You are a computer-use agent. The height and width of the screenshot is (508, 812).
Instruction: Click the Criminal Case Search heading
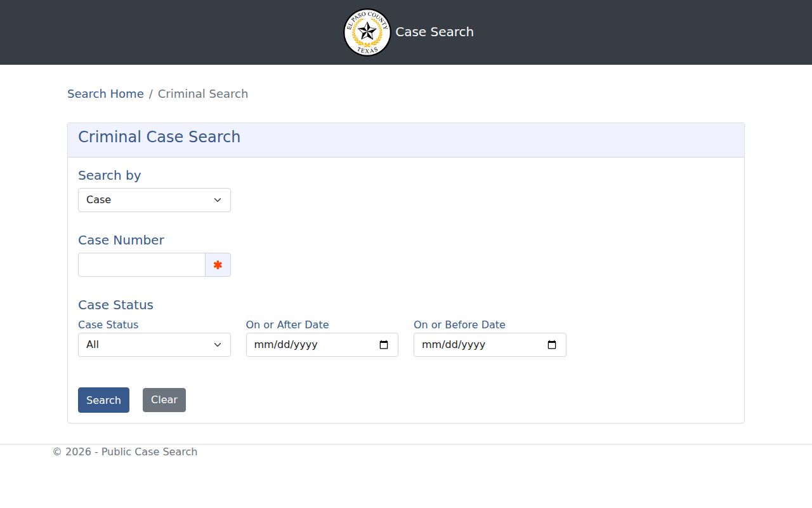click(159, 137)
